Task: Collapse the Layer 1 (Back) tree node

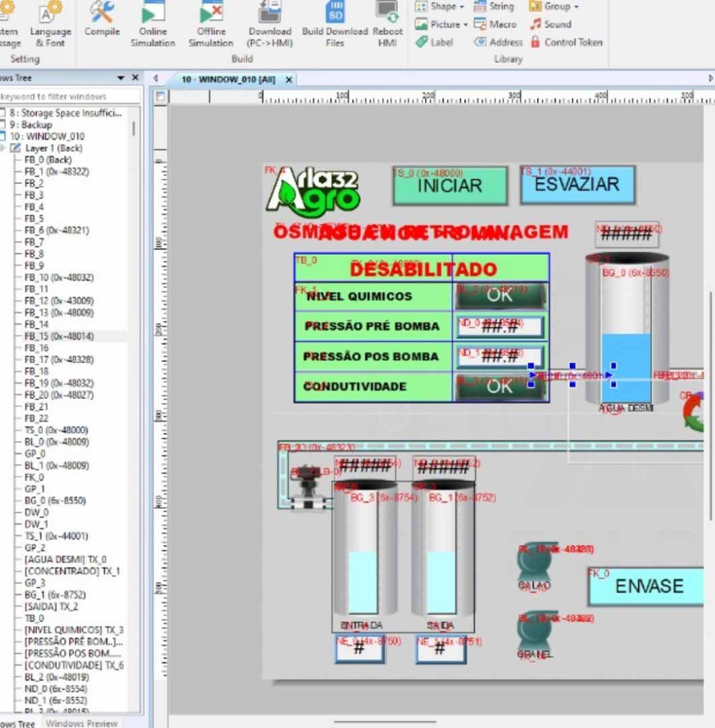Action: [x=3, y=148]
